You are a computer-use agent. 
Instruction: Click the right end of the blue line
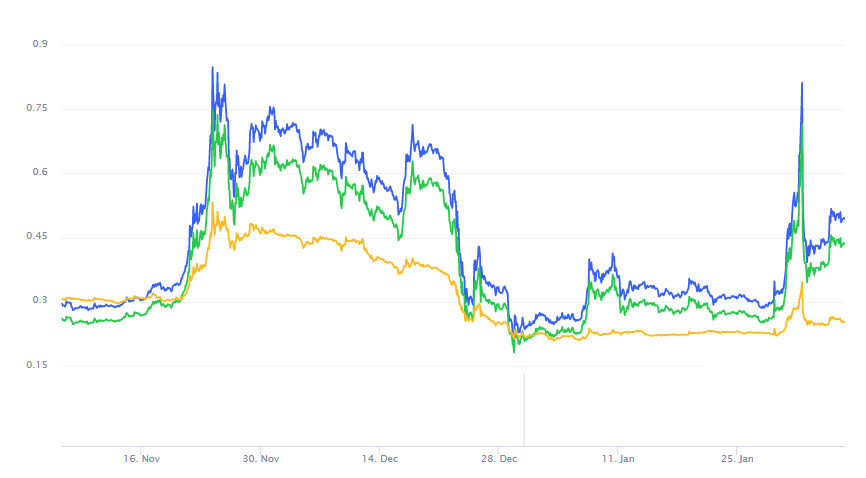(x=844, y=218)
